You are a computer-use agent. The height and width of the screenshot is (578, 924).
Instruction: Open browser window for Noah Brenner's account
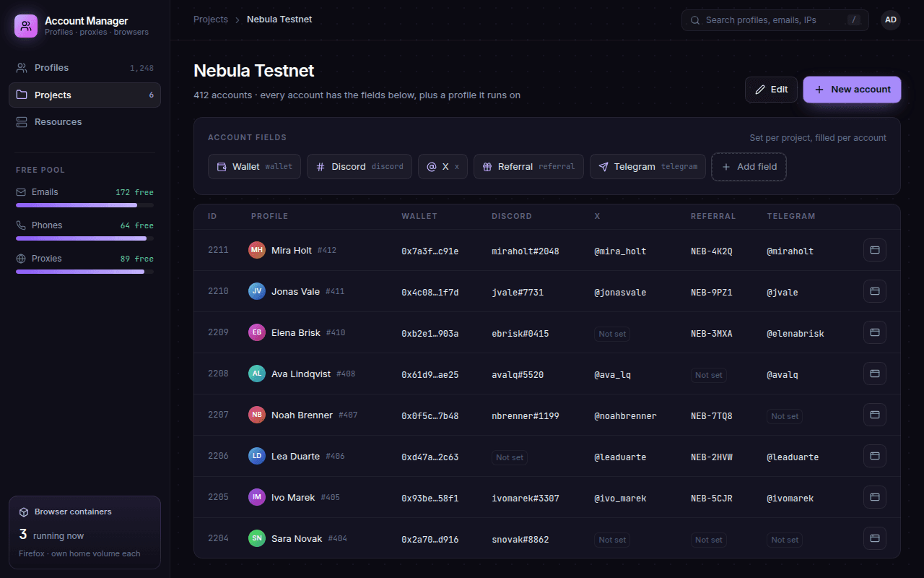coord(875,415)
